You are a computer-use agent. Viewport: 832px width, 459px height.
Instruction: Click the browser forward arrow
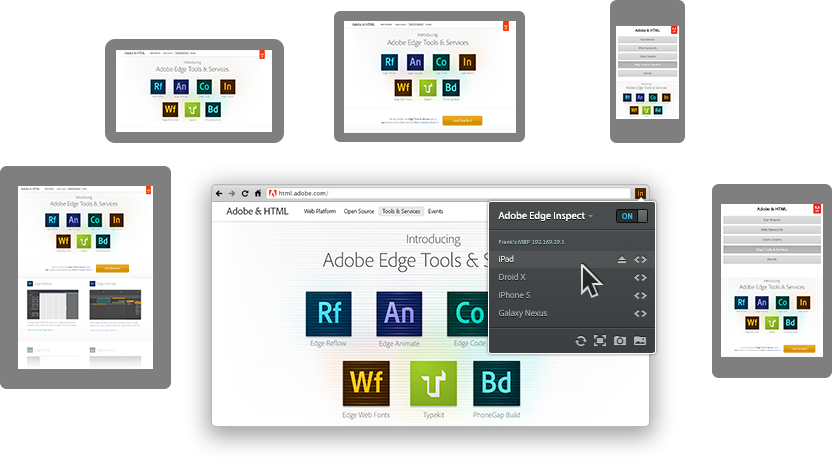tap(232, 193)
